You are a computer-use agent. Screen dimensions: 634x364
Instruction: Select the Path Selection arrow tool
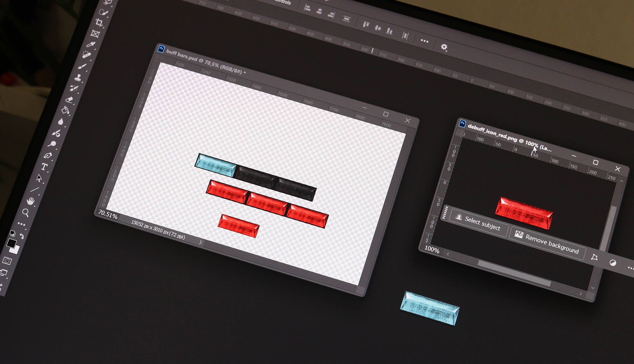(x=39, y=178)
